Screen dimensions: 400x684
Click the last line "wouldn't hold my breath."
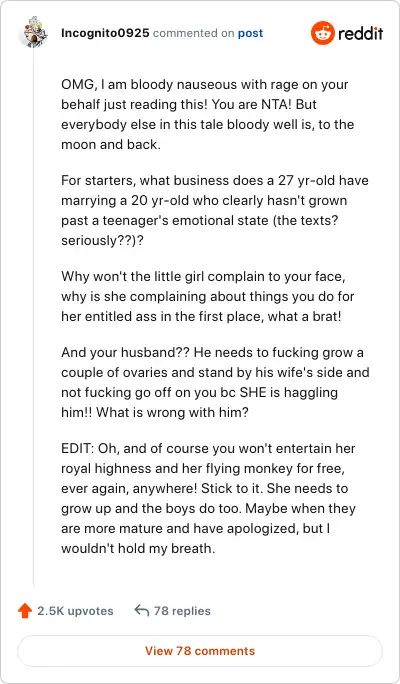point(138,548)
